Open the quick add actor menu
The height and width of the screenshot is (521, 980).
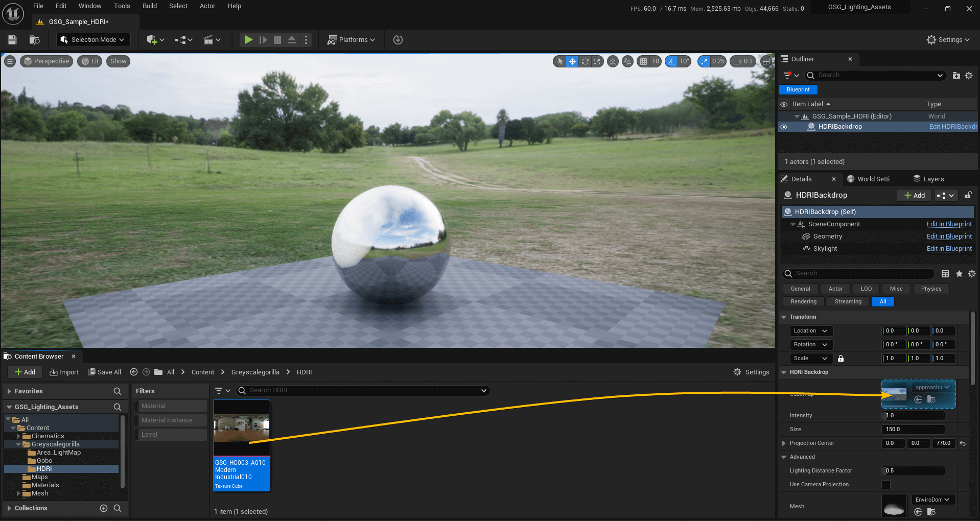(155, 40)
